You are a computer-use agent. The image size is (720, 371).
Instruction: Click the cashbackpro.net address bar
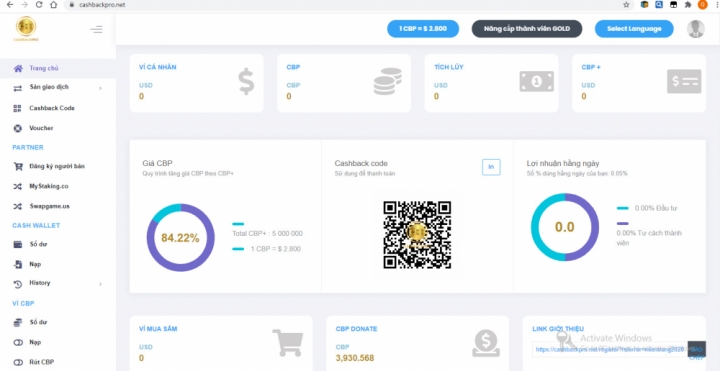349,5
